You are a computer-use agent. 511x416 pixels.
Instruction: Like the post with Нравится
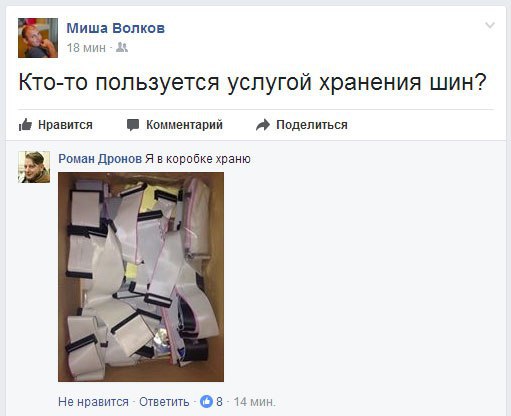point(56,125)
